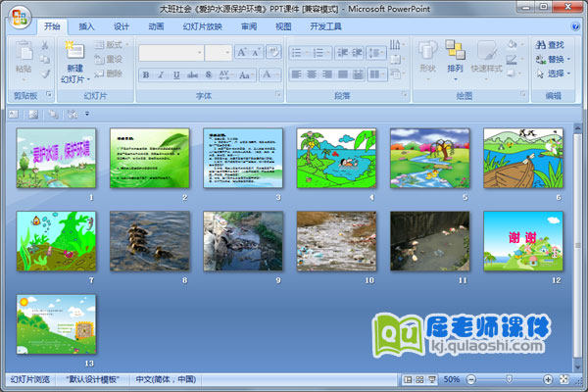Open the Replace (替换) dropdown arrow
This screenshot has width=588, height=392.
568,59
